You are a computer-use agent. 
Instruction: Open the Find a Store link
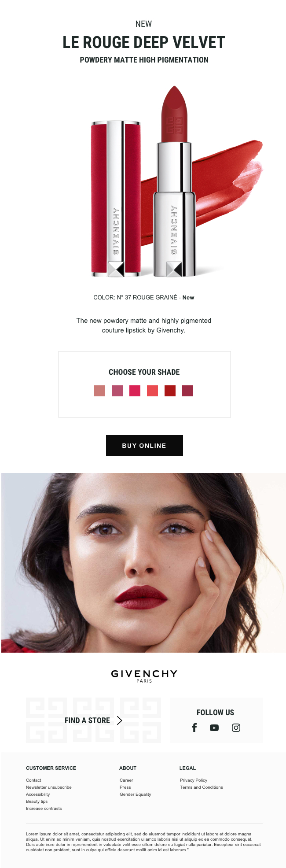click(87, 720)
